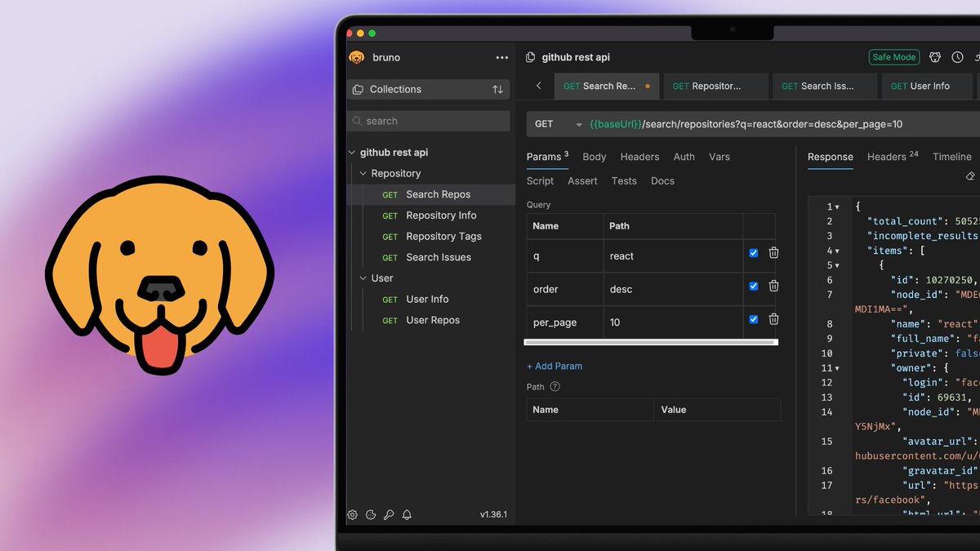Viewport: 980px width, 551px height.
Task: Open response Headers 24 tab
Action: [x=893, y=156]
